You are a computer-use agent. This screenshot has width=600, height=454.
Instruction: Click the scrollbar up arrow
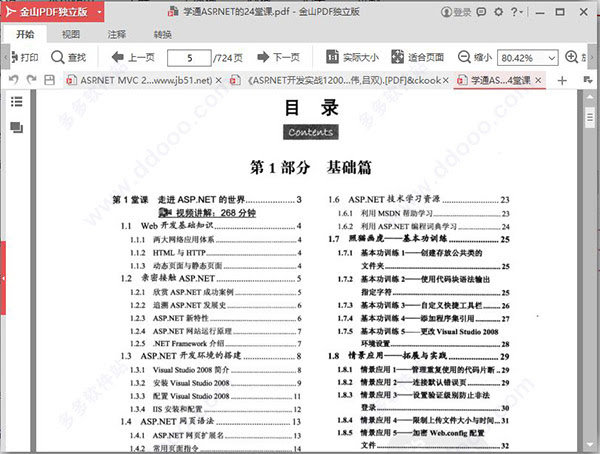point(590,97)
